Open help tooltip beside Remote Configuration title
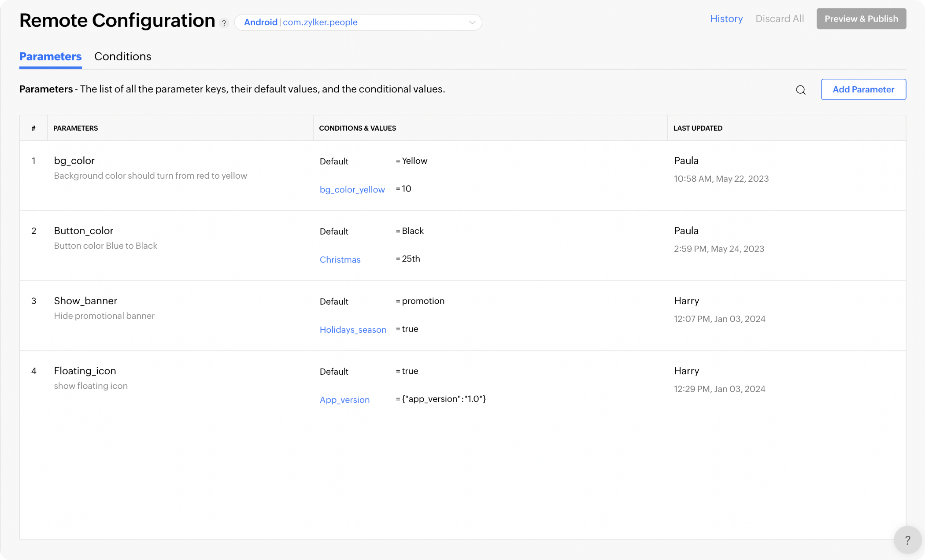This screenshot has height=560, width=925. pyautogui.click(x=224, y=23)
